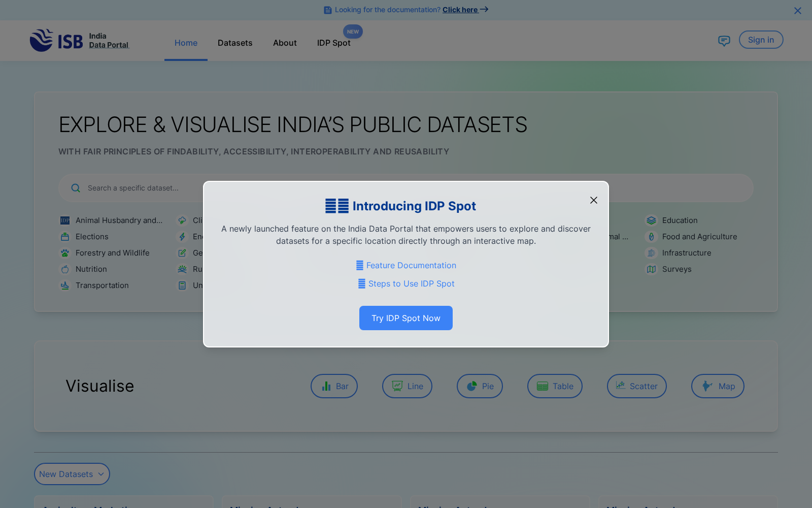The width and height of the screenshot is (812, 508).
Task: Open Animal Husbandry and... category
Action: pyautogui.click(x=119, y=220)
